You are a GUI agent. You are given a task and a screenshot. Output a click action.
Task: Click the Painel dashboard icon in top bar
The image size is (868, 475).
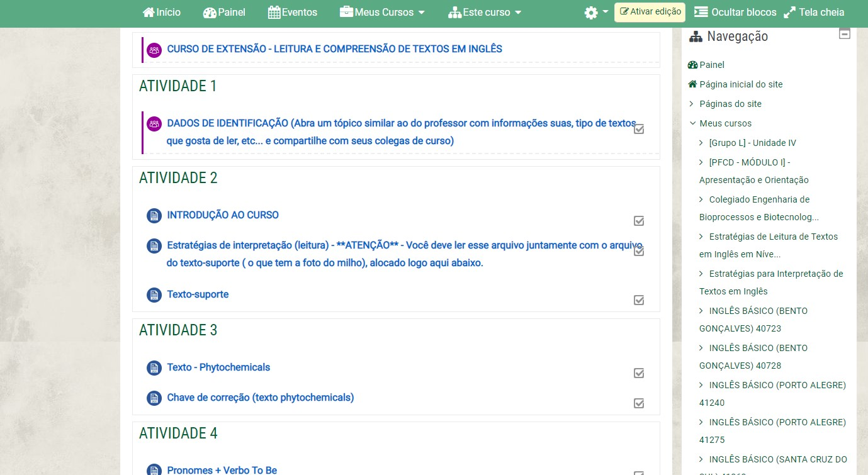(210, 13)
